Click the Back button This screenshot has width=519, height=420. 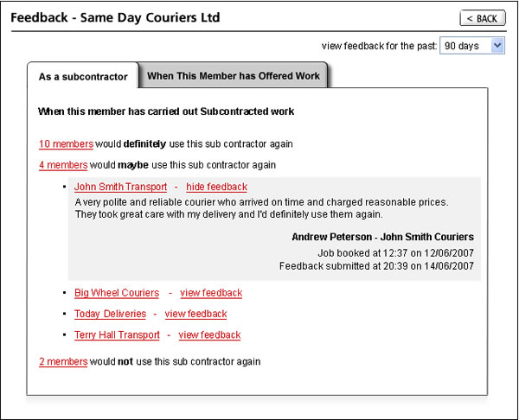(x=482, y=18)
